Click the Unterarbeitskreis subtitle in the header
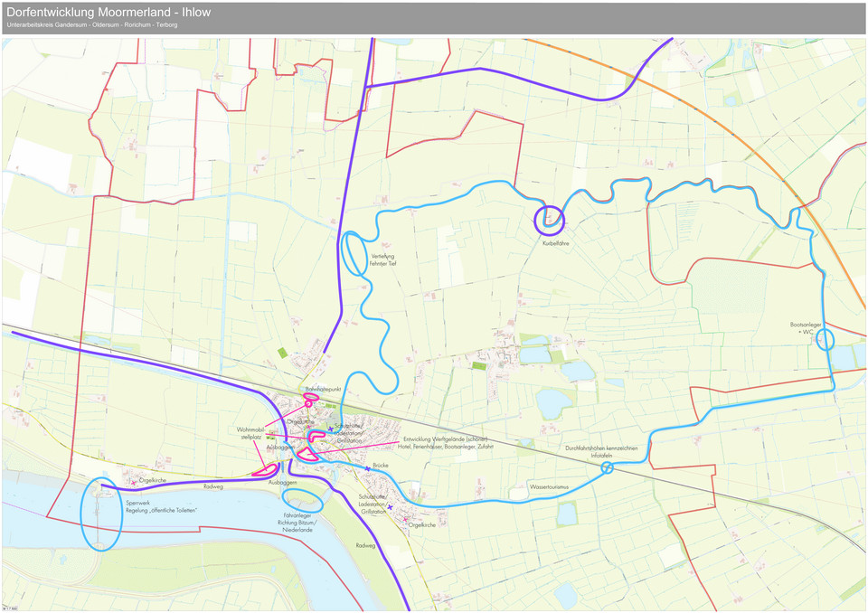The height and width of the screenshot is (613, 868). [x=90, y=27]
